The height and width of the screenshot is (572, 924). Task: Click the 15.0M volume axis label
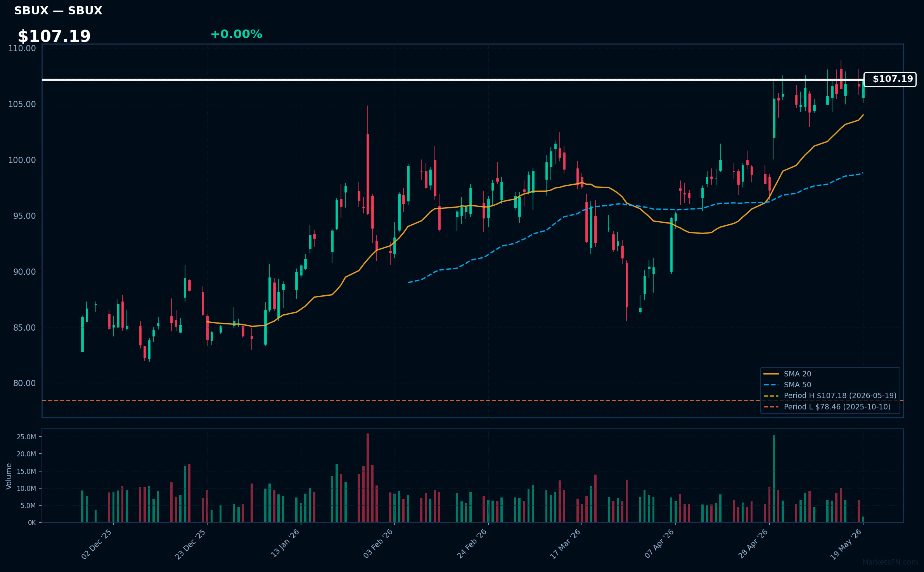coord(26,471)
